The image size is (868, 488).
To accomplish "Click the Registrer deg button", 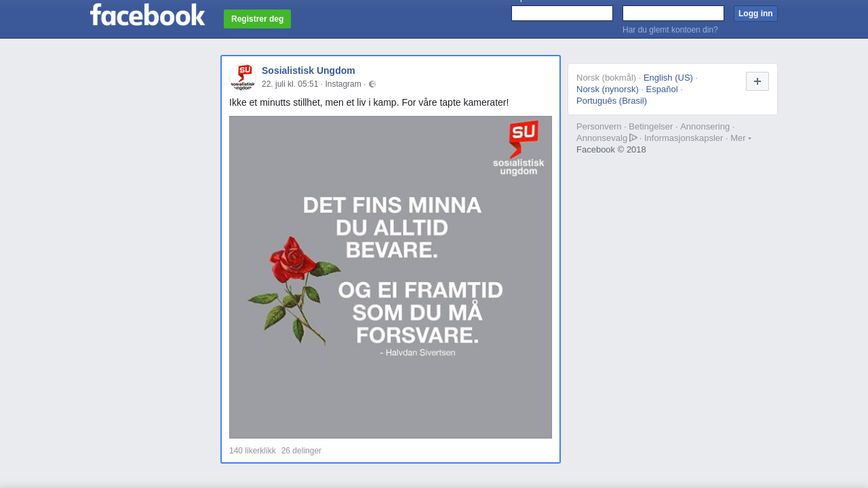I will 257,19.
